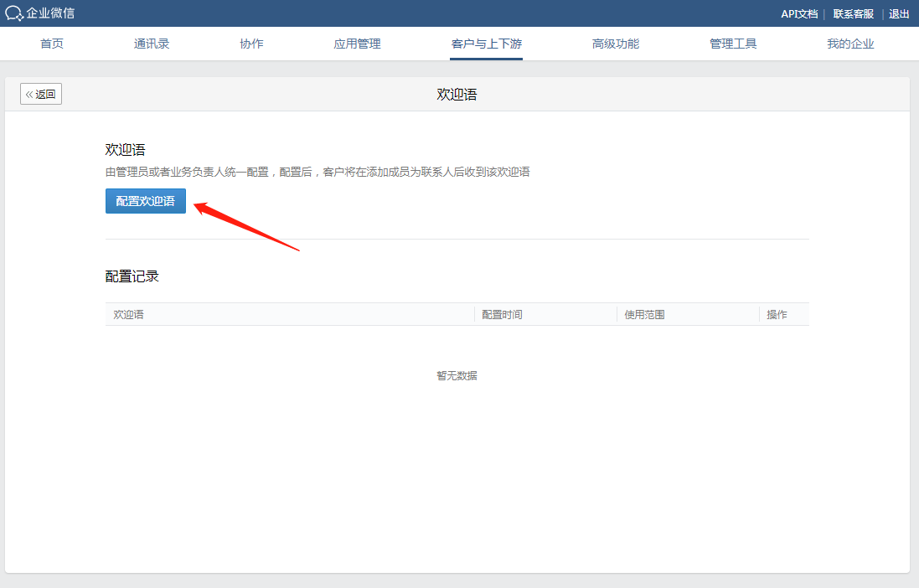Open the 我的企业 tab

pyautogui.click(x=849, y=44)
